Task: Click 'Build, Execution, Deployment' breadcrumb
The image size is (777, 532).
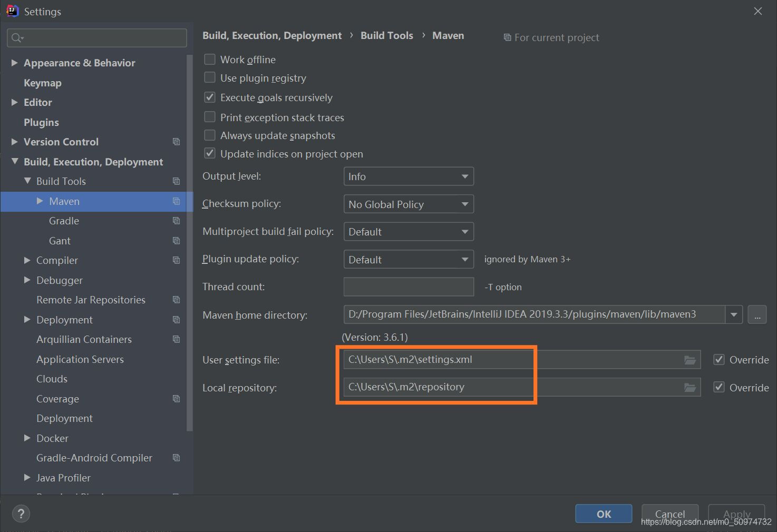Action: point(272,35)
